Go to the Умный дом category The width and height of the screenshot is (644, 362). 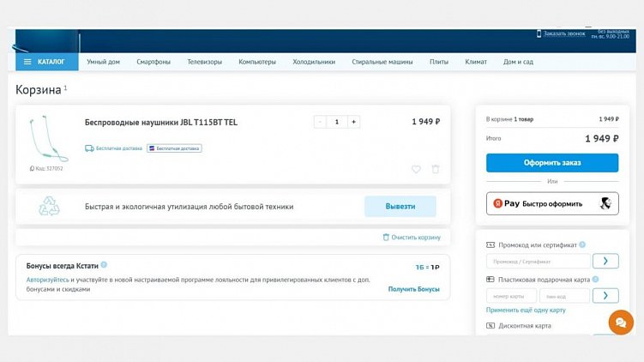click(103, 62)
